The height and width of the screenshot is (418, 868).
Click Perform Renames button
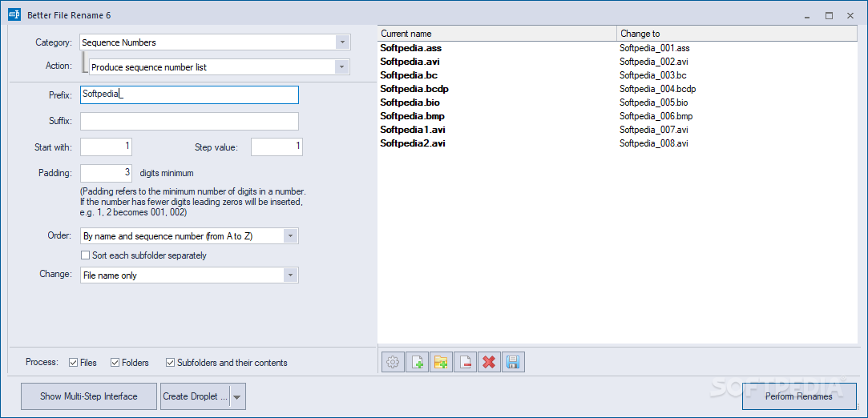(x=798, y=396)
